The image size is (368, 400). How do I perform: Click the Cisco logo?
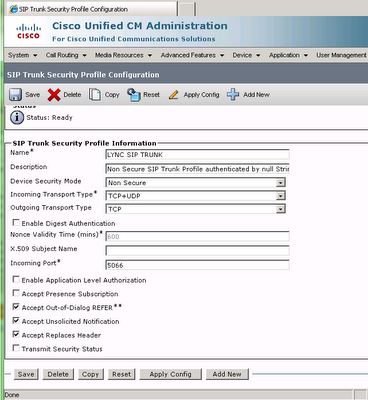click(x=29, y=31)
